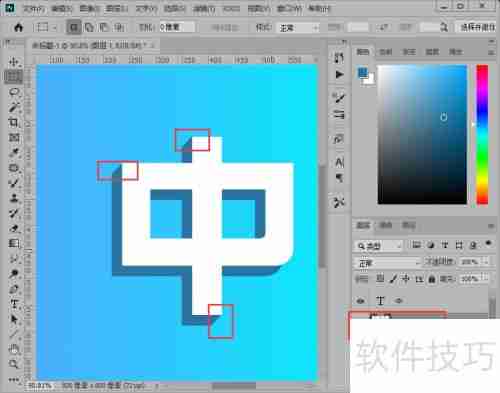Viewport: 500px width, 393px height.
Task: Click the blue foreground color swatch
Action: tap(363, 73)
